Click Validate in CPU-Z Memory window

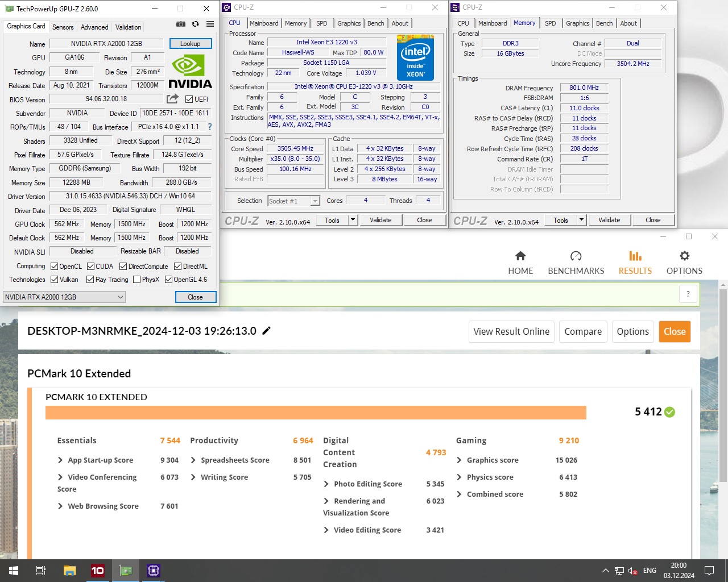(609, 220)
